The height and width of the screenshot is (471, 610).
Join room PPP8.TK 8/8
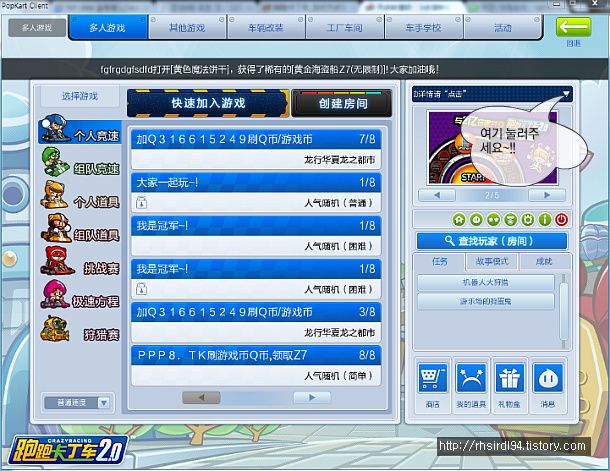[x=256, y=365]
